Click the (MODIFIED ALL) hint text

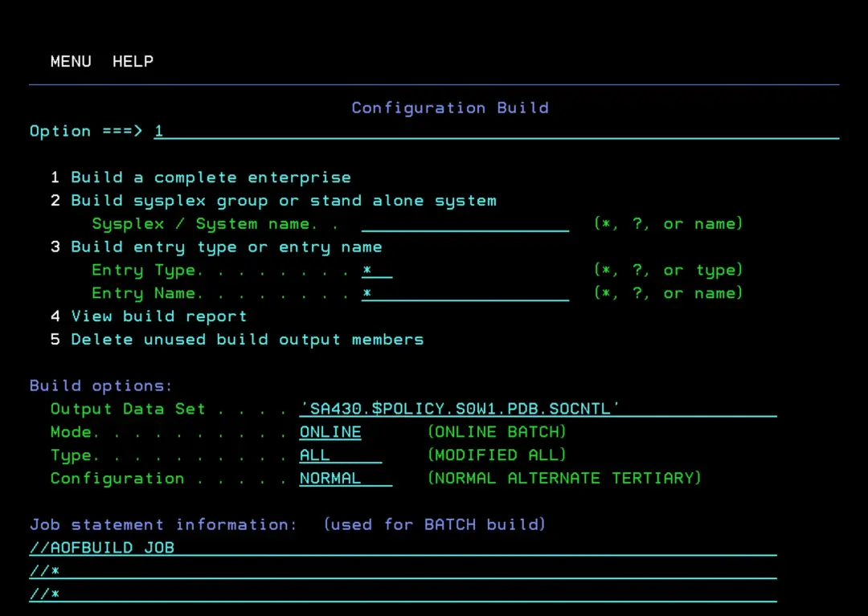point(497,455)
